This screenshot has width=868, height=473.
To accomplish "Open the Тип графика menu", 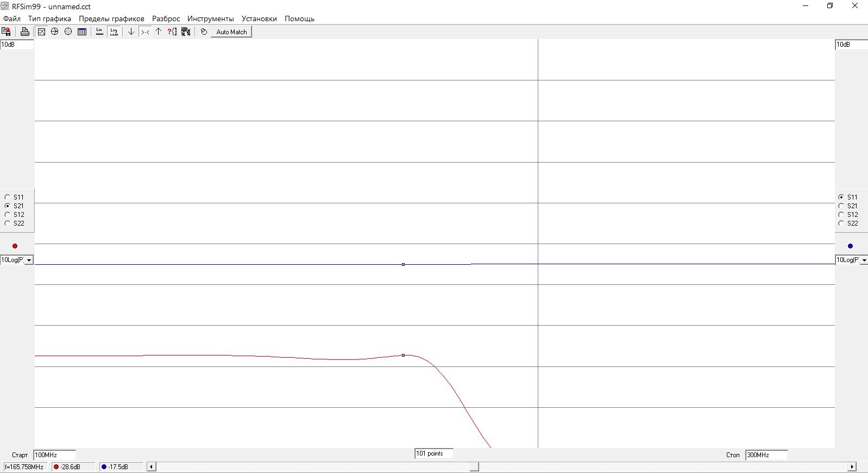I will pos(49,18).
